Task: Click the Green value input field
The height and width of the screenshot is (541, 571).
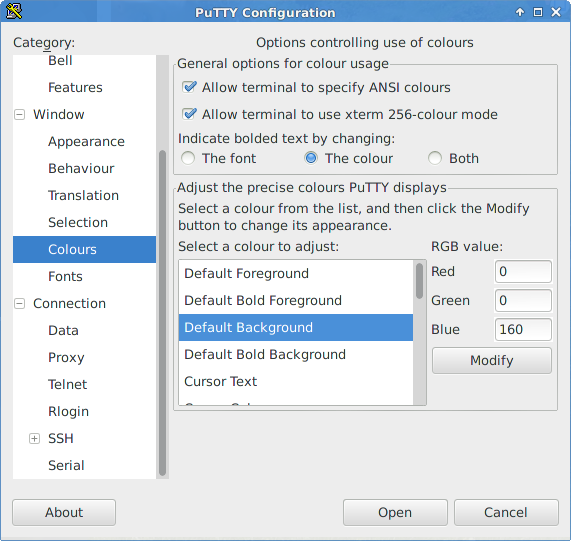Action: (x=523, y=300)
